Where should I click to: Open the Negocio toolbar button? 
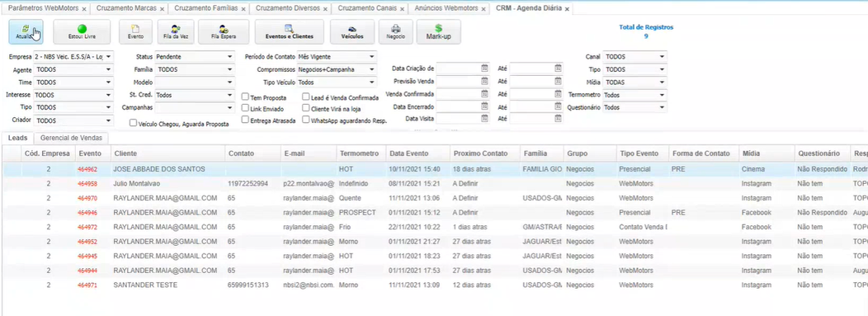pos(395,31)
